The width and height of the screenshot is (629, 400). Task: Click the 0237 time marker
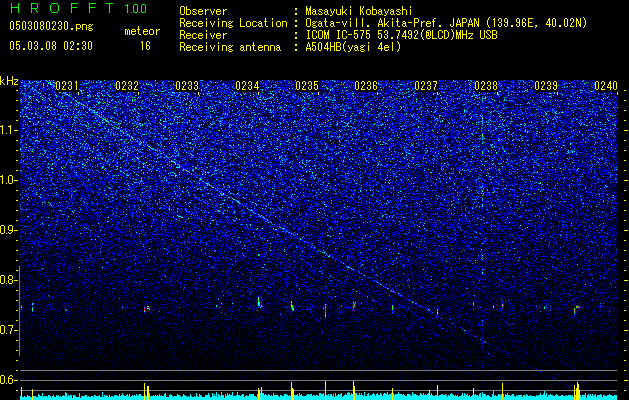pos(426,86)
